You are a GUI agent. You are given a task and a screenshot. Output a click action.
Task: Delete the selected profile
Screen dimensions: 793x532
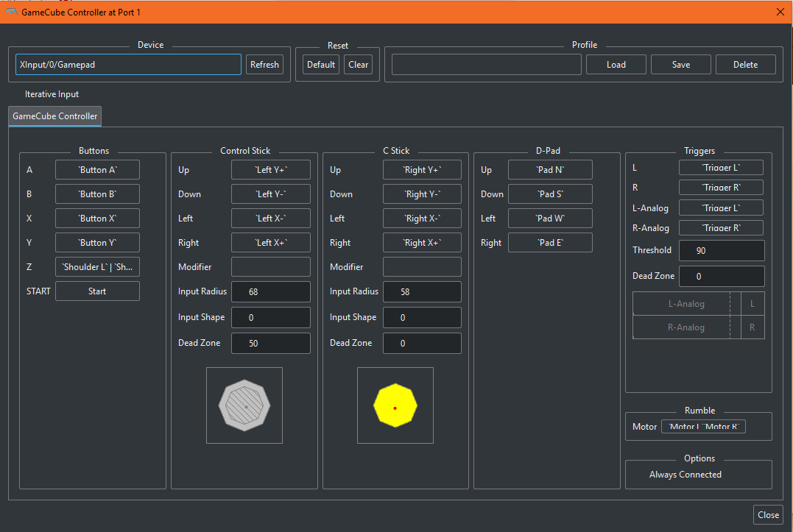pyautogui.click(x=745, y=65)
